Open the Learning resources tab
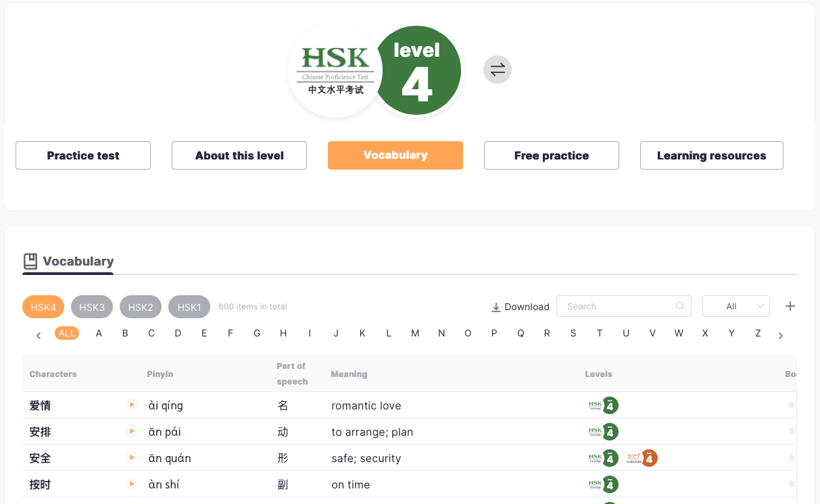The width and height of the screenshot is (820, 504). point(712,155)
